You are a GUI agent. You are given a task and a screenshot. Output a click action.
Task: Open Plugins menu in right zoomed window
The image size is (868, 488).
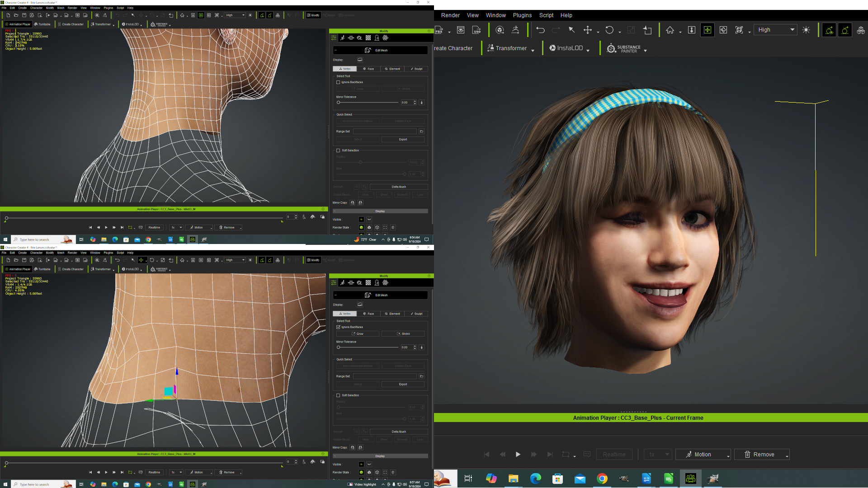[522, 15]
